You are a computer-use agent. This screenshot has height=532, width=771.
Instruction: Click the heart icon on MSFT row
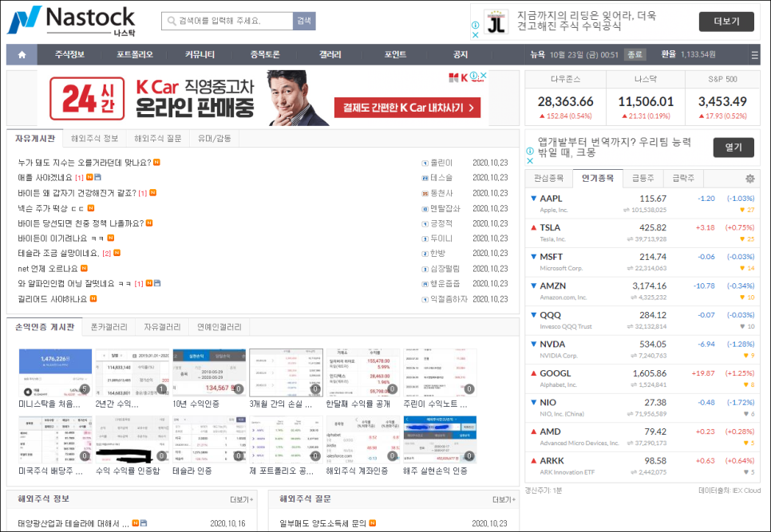coord(742,268)
